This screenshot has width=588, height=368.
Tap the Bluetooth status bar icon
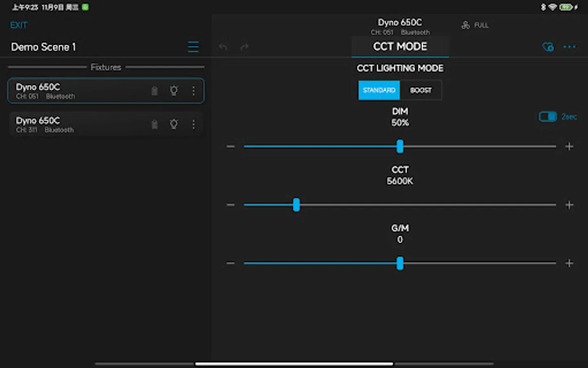(543, 7)
